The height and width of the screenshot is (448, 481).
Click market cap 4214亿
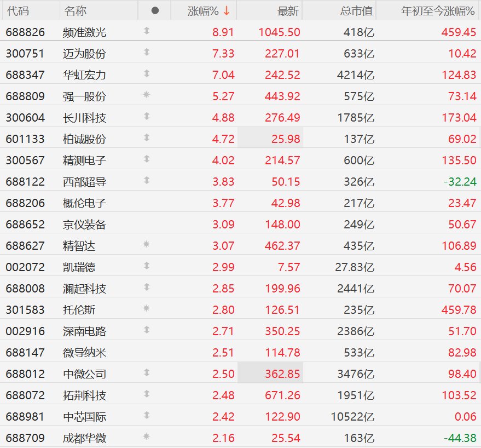click(356, 75)
